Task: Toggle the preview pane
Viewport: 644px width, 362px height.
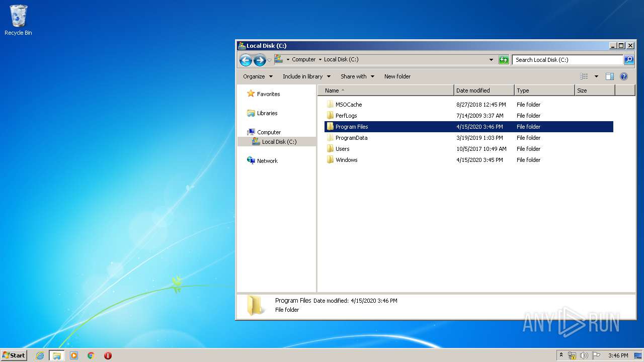Action: (610, 76)
